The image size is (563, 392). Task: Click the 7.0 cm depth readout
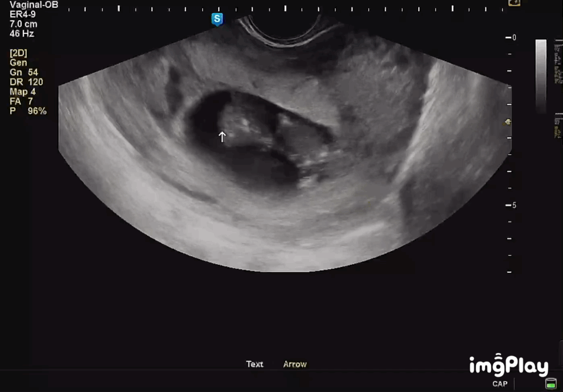pos(23,24)
